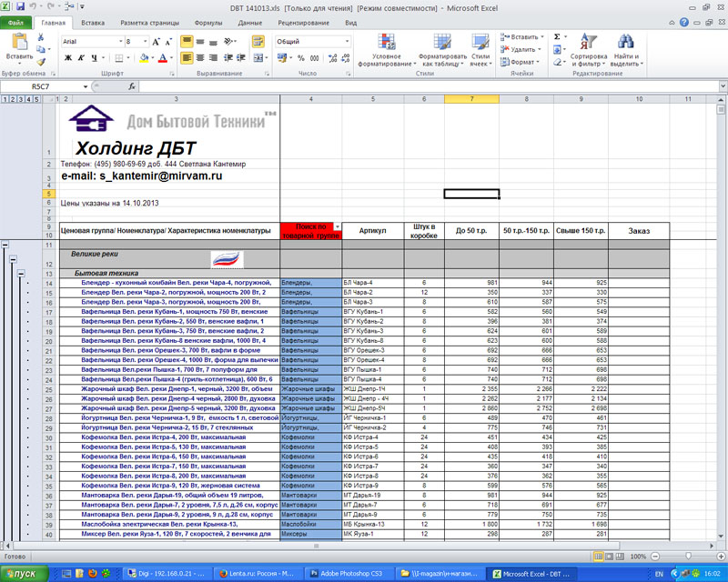Toggle underline (Ч) formatting

(94, 58)
